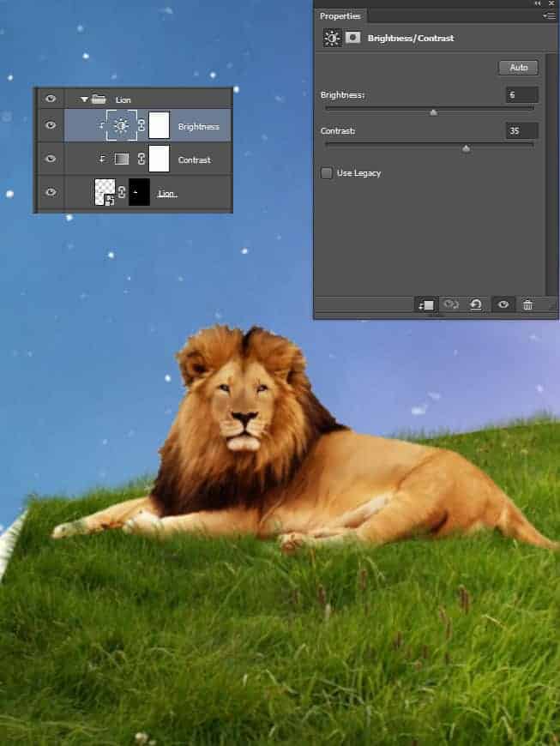
Task: Click the mask icon in Properties header
Action: pos(352,39)
